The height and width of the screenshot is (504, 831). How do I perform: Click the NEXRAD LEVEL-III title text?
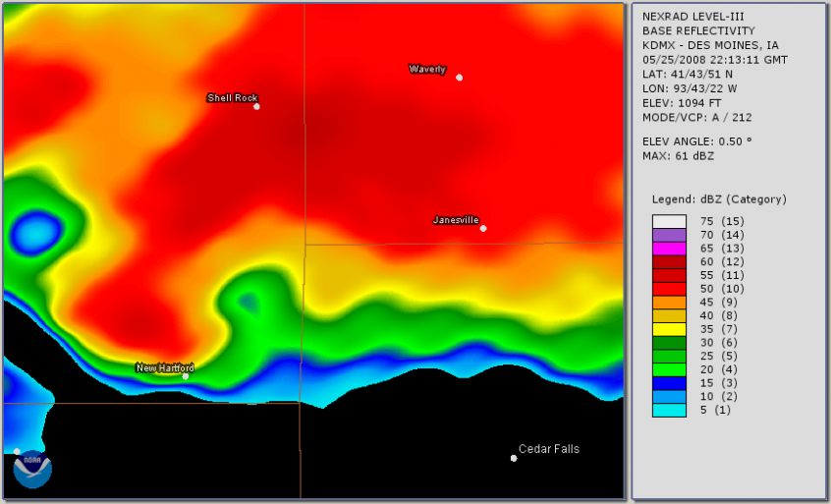click(x=693, y=17)
